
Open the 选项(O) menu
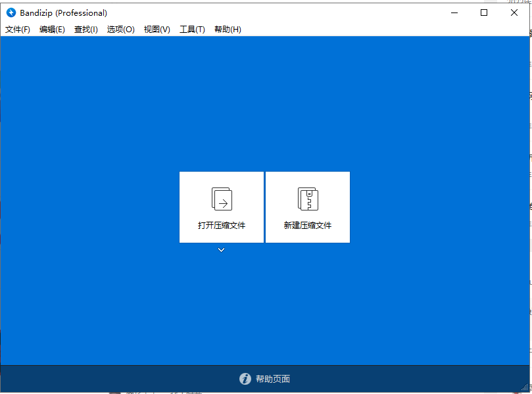[x=121, y=30]
